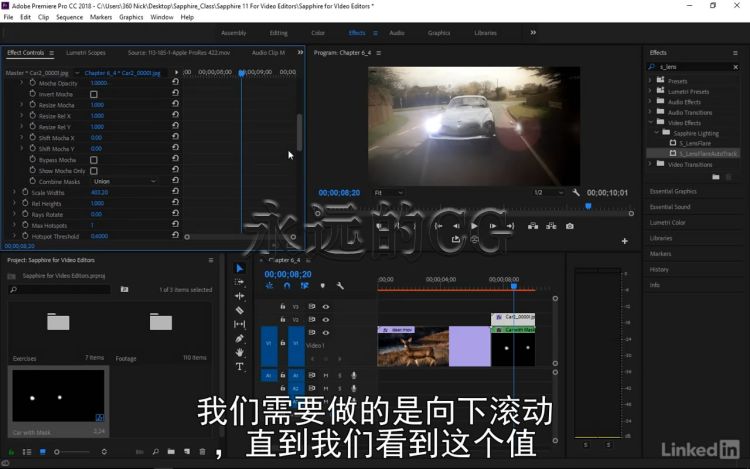
Task: Select the Razor tool
Action: [240, 310]
